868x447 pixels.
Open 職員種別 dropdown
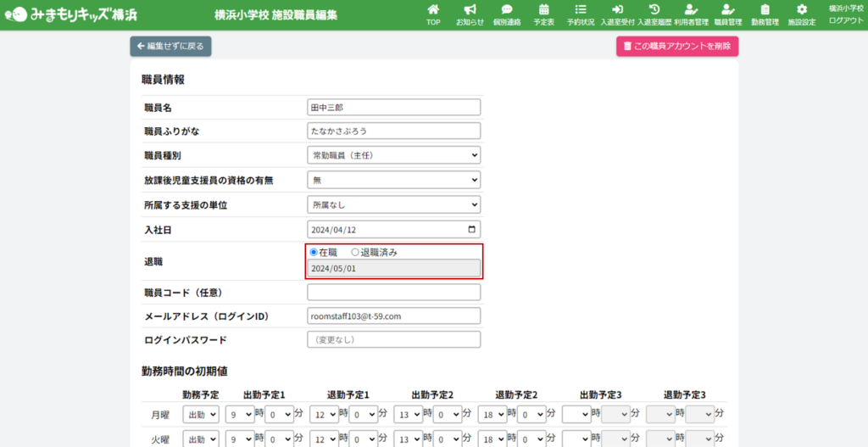(x=393, y=155)
